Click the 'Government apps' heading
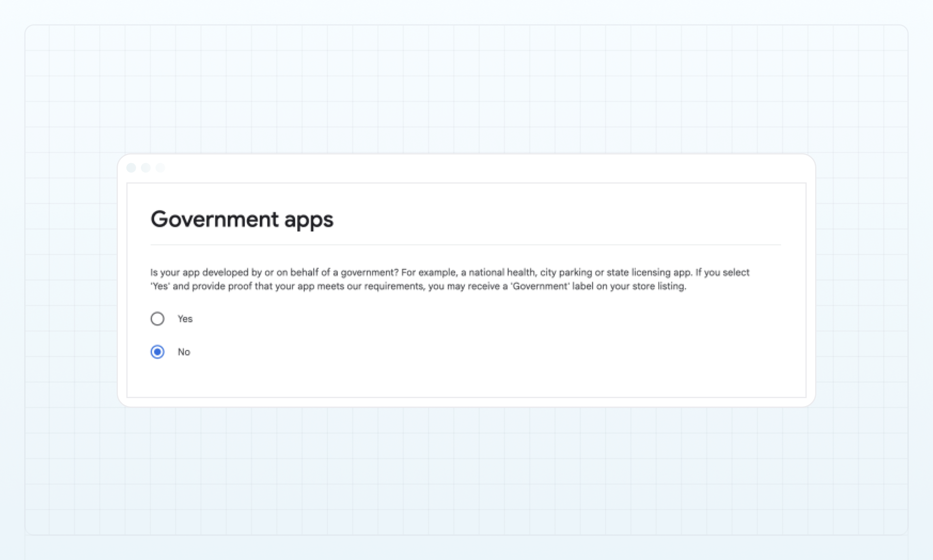Viewport: 933px width, 560px height. tap(242, 219)
